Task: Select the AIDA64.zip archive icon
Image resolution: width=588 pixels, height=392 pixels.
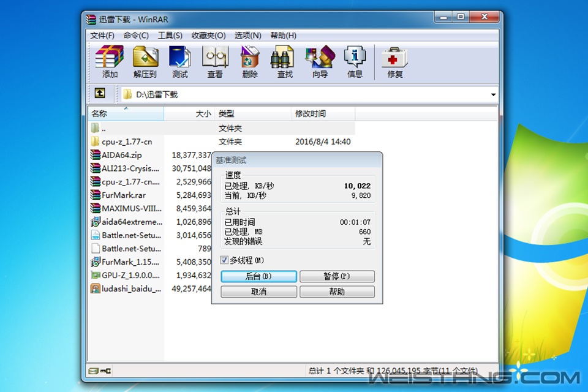Action: 96,155
